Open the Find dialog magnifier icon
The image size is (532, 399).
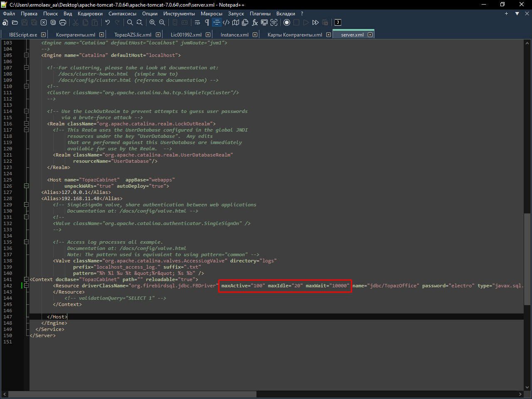130,22
